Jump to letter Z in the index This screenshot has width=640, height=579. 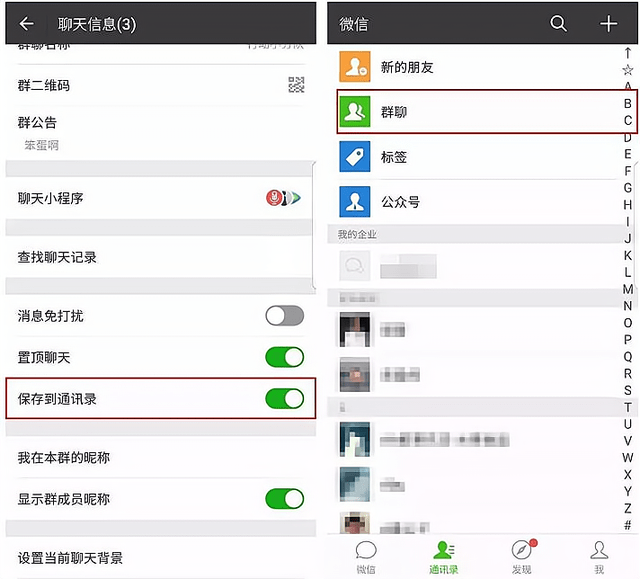(628, 508)
